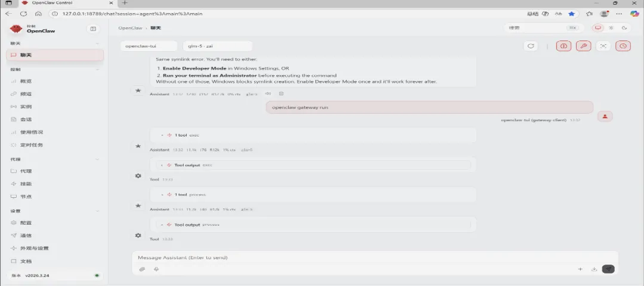The height and width of the screenshot is (286, 644).
Task: Switch to light theme sun toggle
Action: coord(611,28)
